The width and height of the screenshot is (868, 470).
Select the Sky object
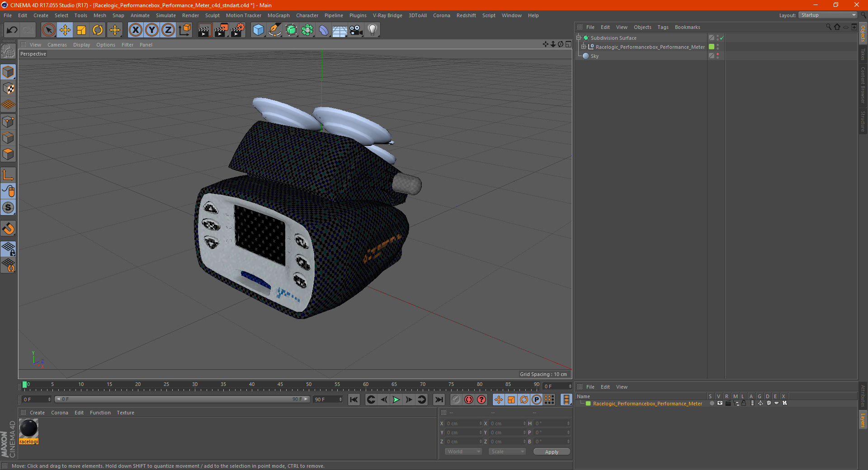(594, 56)
